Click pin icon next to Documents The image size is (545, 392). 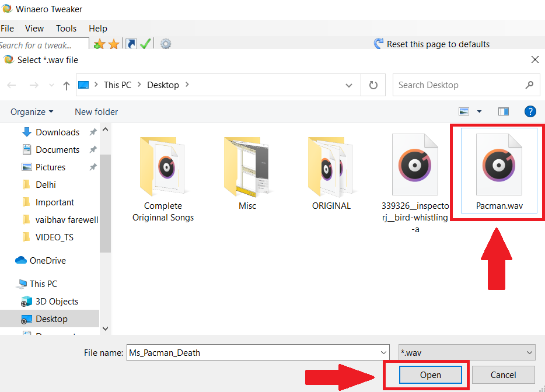point(93,149)
